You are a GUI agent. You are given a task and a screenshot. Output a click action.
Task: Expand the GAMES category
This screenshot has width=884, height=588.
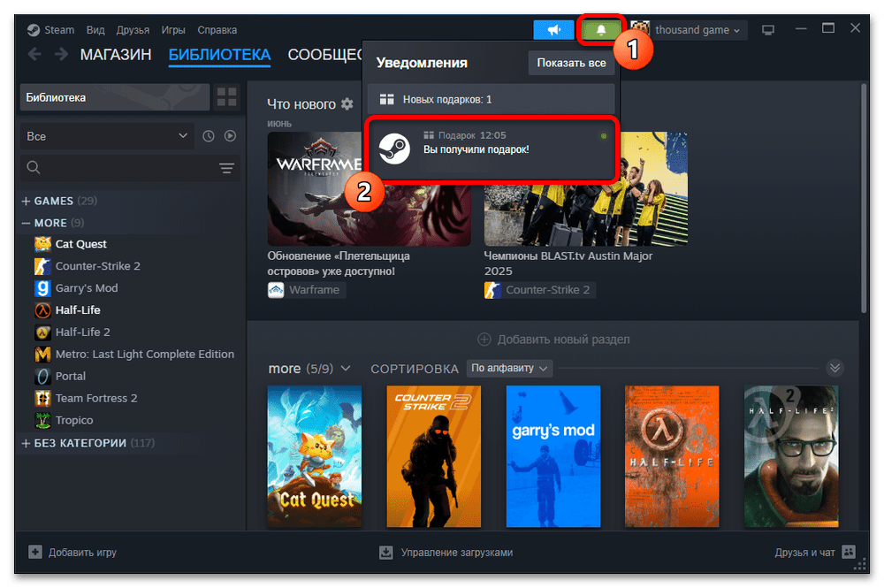point(26,201)
